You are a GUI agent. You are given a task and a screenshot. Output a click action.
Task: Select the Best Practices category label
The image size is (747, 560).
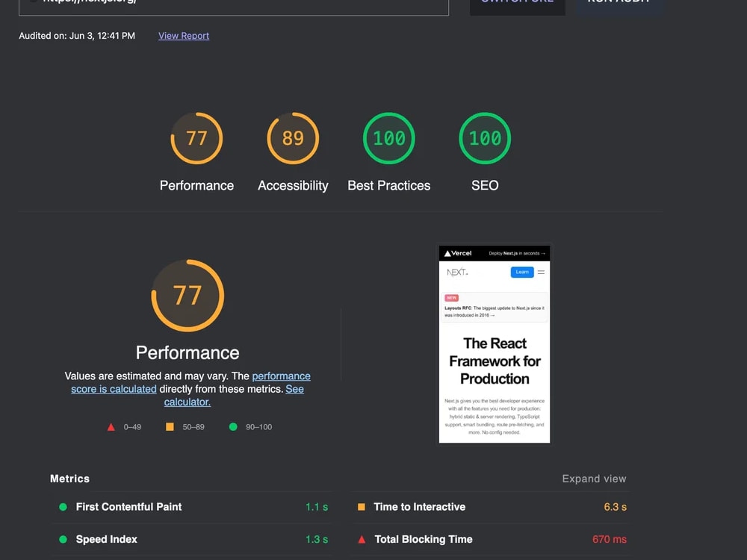point(388,185)
